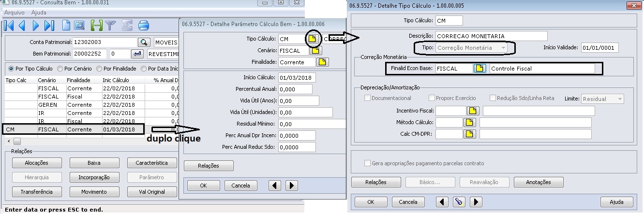Click the Início Validade field 01/01/0001

click(x=599, y=48)
